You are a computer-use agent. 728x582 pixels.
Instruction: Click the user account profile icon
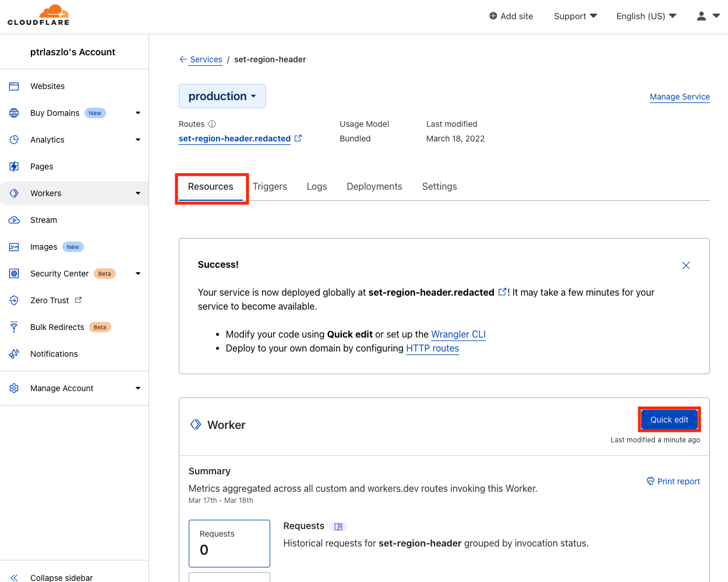click(x=702, y=16)
